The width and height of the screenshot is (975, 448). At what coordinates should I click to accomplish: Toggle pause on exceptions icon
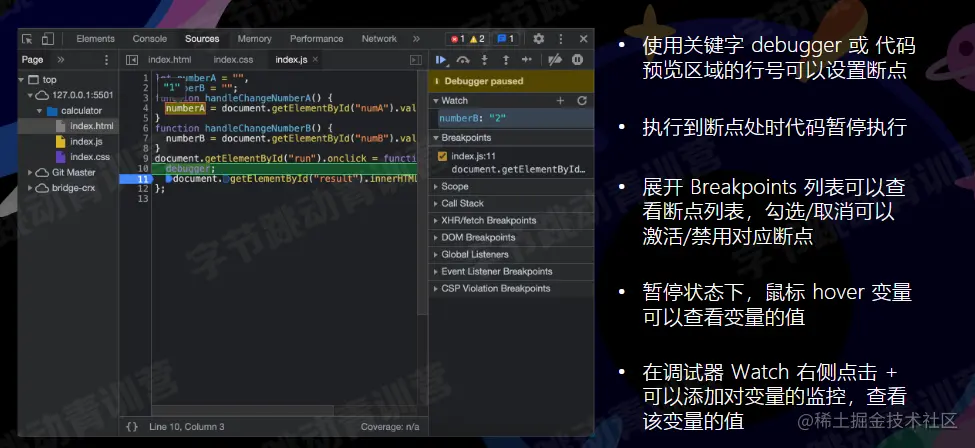coord(578,60)
